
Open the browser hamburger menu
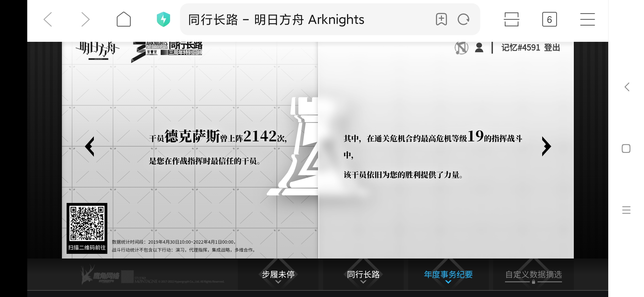tap(588, 19)
